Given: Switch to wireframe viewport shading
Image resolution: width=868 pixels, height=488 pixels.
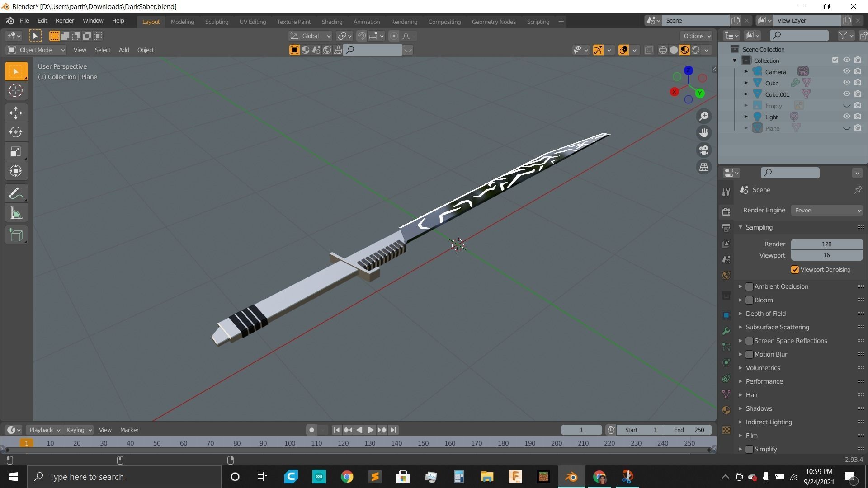Looking at the screenshot, I should (x=663, y=50).
